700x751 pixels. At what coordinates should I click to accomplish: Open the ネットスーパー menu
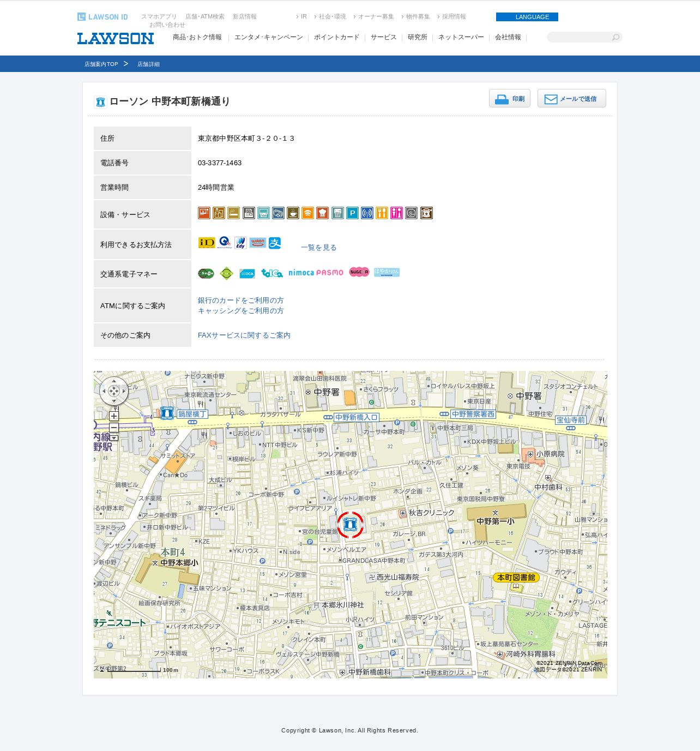coord(461,37)
